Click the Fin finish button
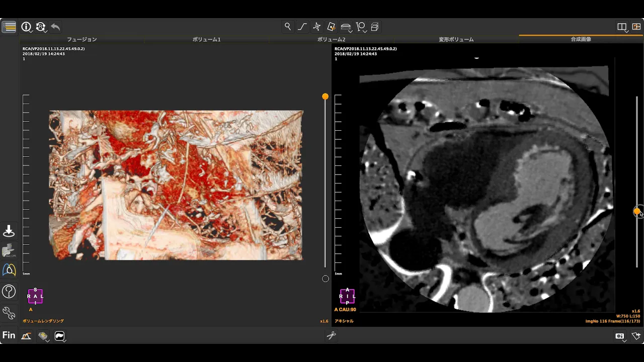 [9, 335]
